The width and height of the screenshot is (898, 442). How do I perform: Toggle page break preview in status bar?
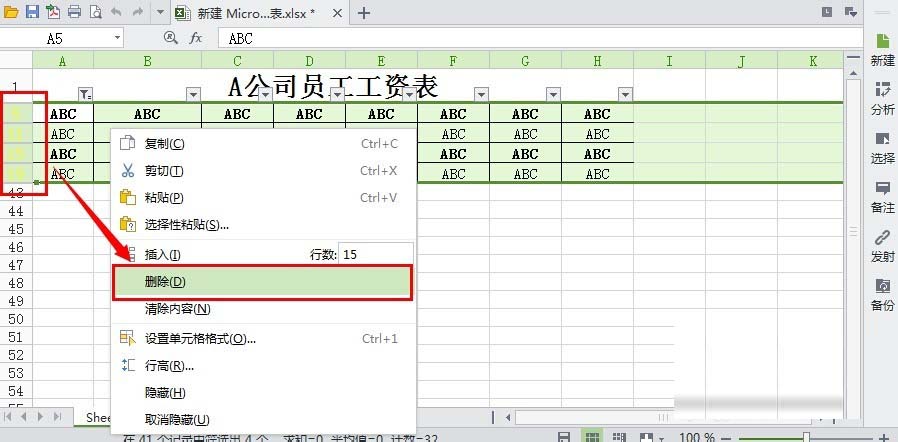pos(620,437)
